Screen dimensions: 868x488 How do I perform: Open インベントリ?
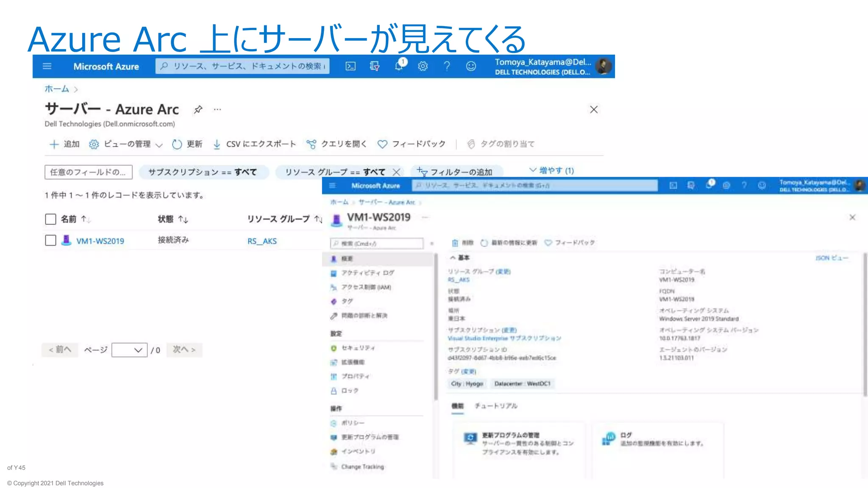353,451
